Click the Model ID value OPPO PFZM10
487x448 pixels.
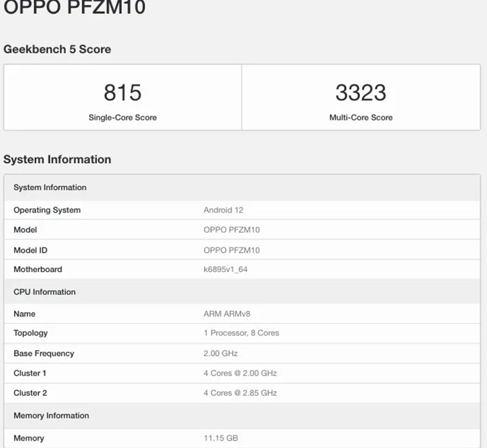click(231, 250)
